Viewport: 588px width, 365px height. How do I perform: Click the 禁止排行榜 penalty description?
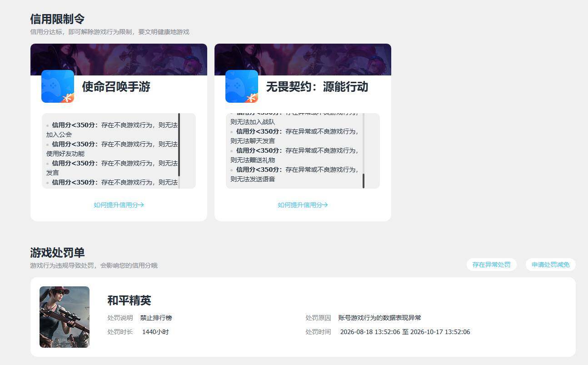point(156,318)
